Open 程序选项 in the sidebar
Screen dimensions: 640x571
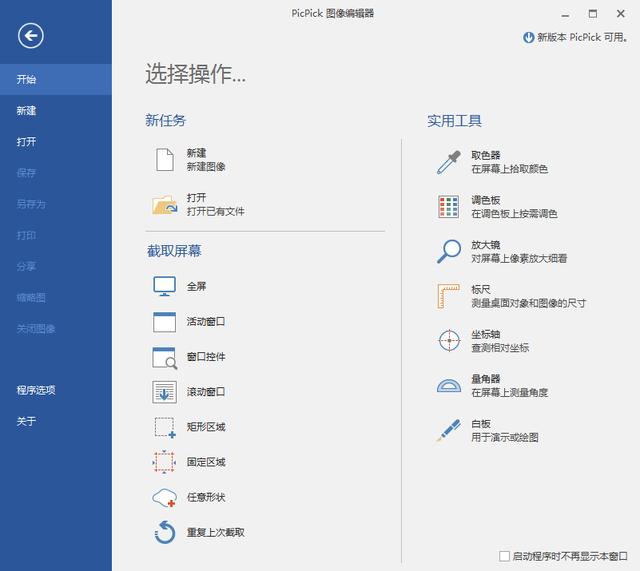(x=56, y=390)
